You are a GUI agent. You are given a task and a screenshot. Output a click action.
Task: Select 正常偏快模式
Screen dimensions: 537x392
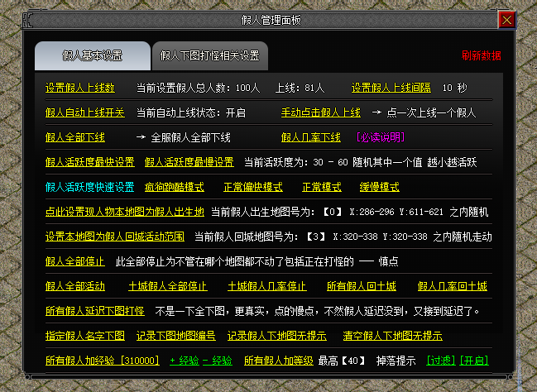click(x=253, y=187)
